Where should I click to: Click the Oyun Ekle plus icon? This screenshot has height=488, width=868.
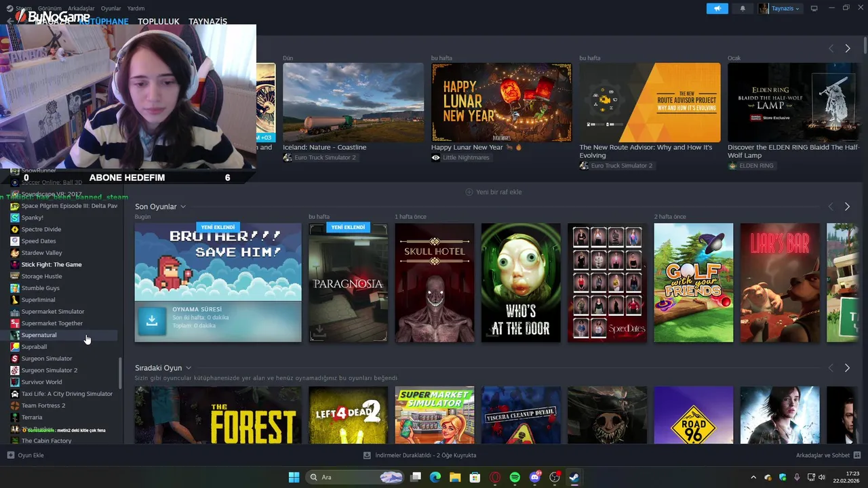tap(10, 455)
